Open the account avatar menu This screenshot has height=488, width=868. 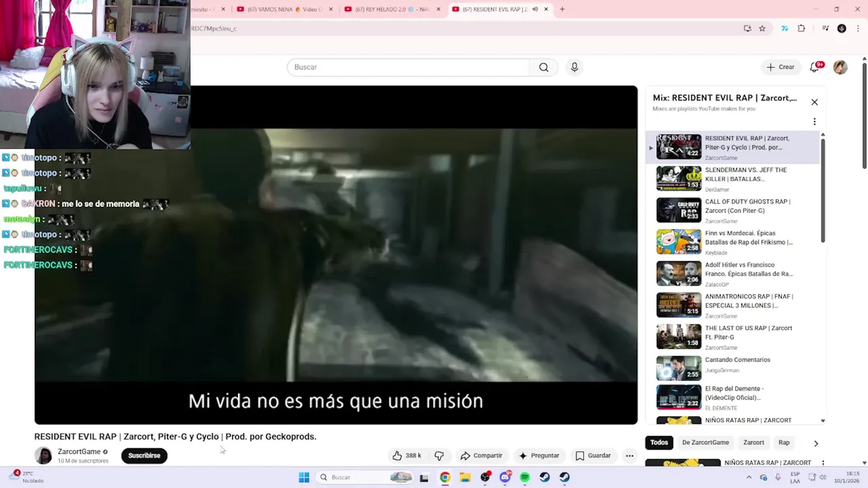[x=840, y=67]
